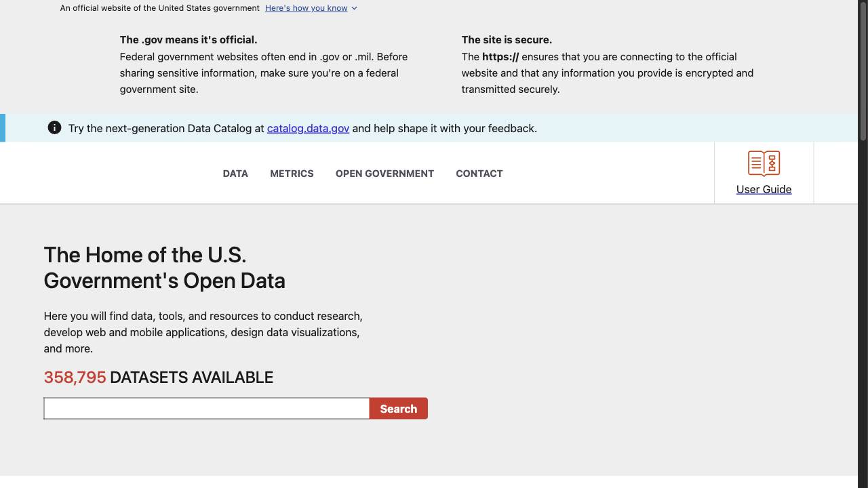Click the "DATASETS AVAILABLE" text
Screen dimensions: 868x488
coord(191,378)
